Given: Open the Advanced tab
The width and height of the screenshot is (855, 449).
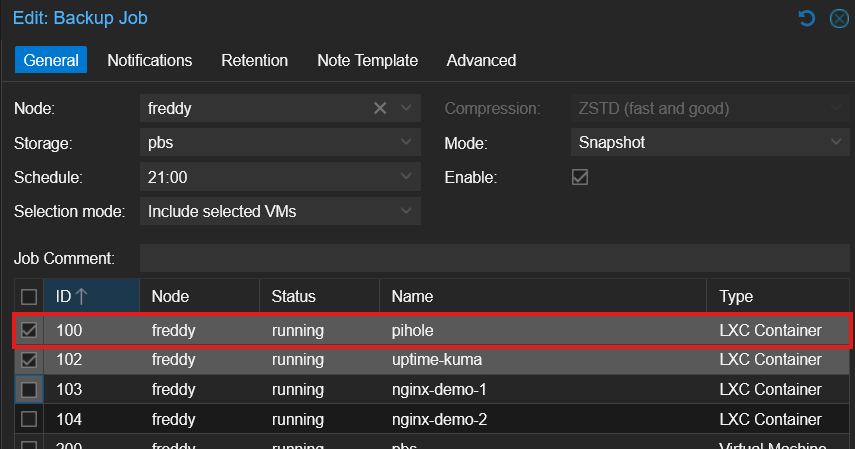Looking at the screenshot, I should click(x=481, y=60).
